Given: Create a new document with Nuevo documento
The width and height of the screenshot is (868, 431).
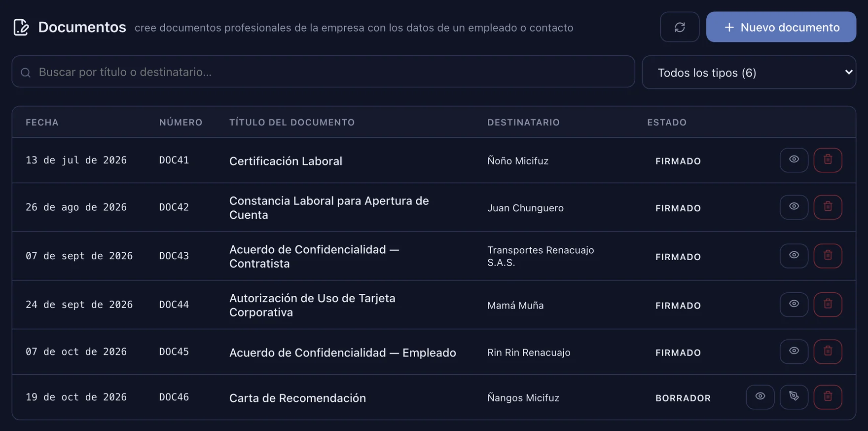Looking at the screenshot, I should (x=781, y=27).
